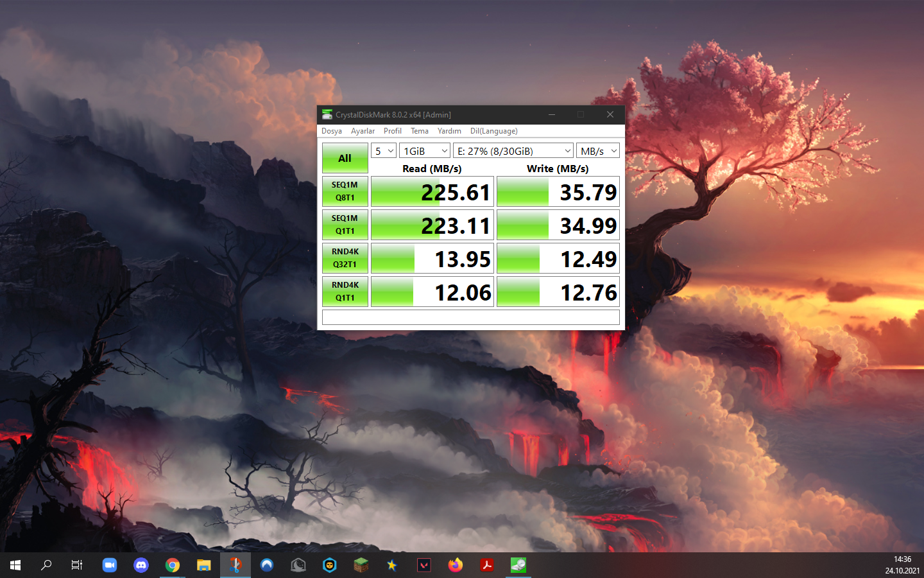This screenshot has height=578, width=924.
Task: Close the CrystalDiskMark window
Action: tap(610, 114)
